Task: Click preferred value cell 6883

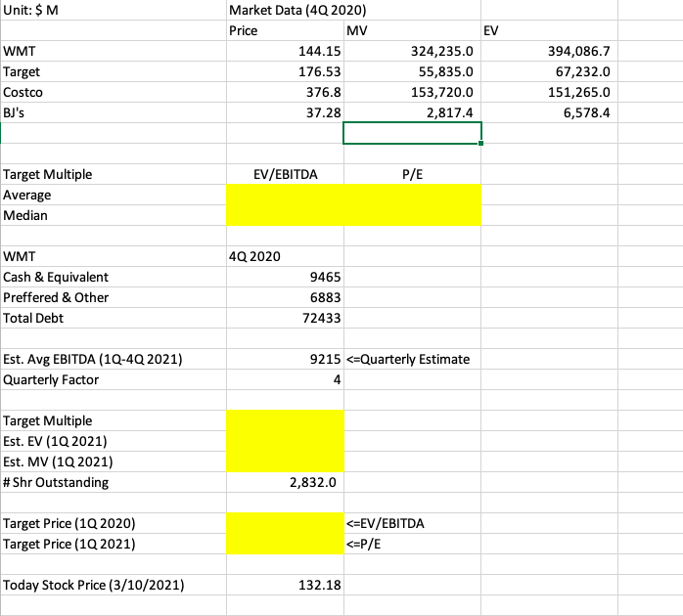Action: pyautogui.click(x=285, y=297)
